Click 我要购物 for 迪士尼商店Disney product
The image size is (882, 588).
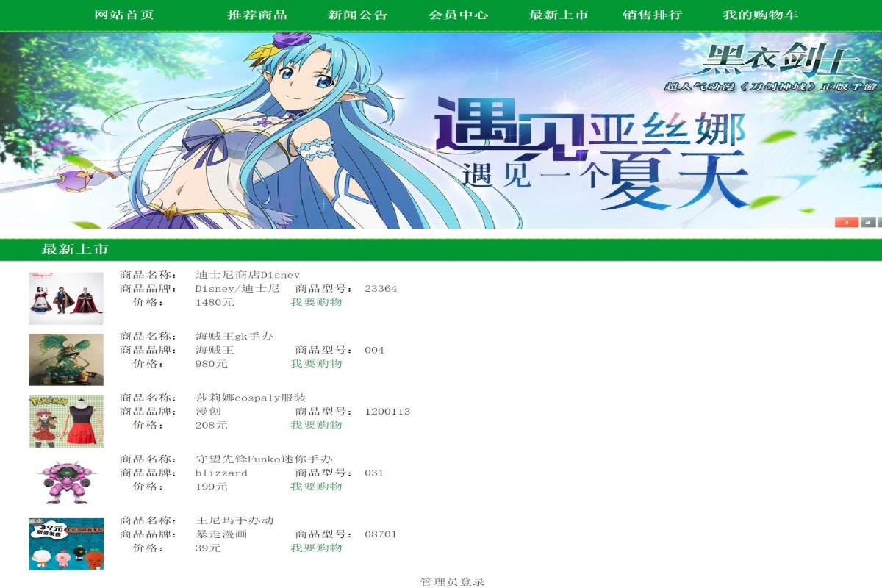tap(315, 302)
